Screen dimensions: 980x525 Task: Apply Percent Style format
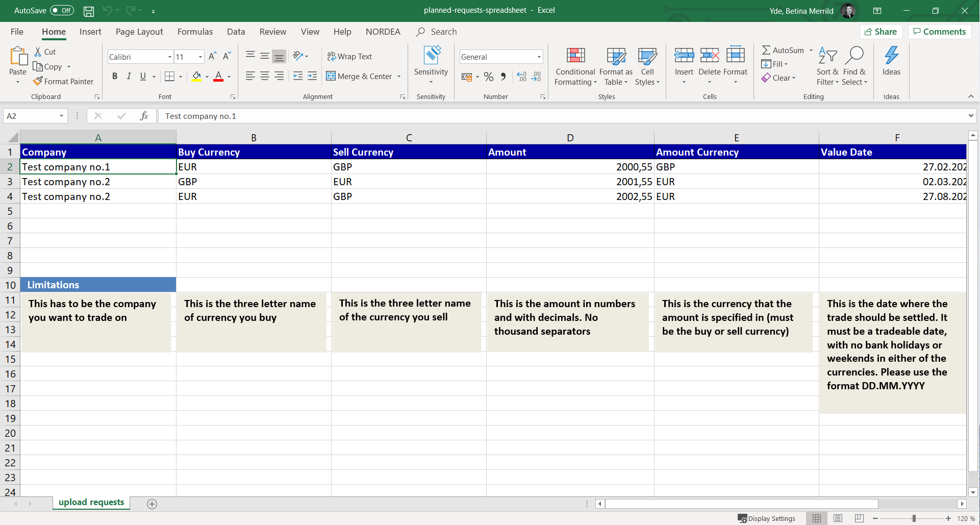(489, 77)
